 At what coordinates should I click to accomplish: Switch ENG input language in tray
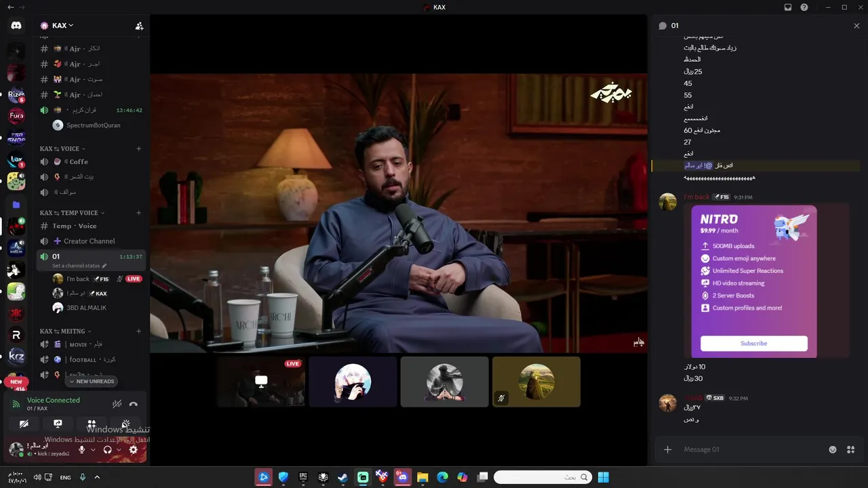coord(65,477)
